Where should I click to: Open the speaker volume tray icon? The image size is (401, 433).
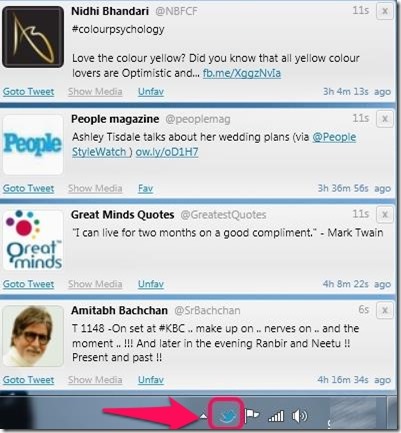pos(299,416)
